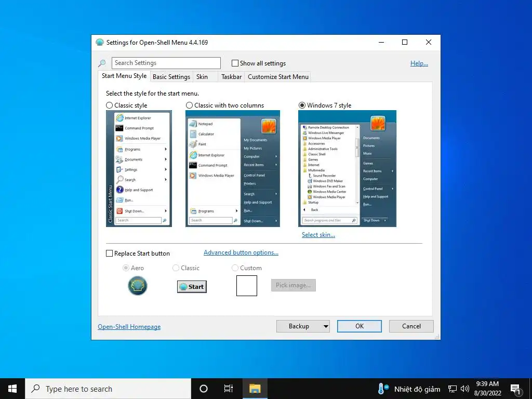The width and height of the screenshot is (532, 399).
Task: Click the empty Custom button image box
Action: point(247,286)
